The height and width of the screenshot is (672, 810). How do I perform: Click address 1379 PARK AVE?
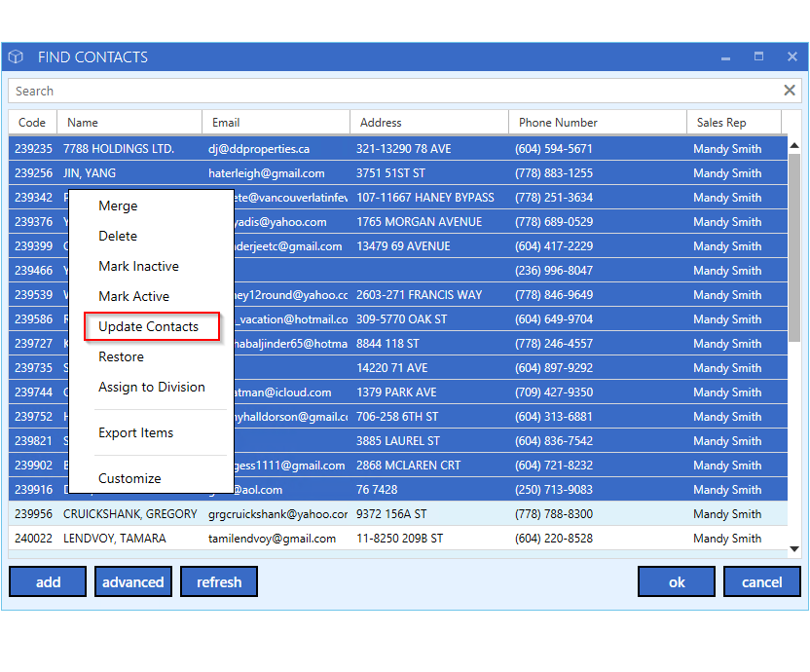[x=396, y=392]
